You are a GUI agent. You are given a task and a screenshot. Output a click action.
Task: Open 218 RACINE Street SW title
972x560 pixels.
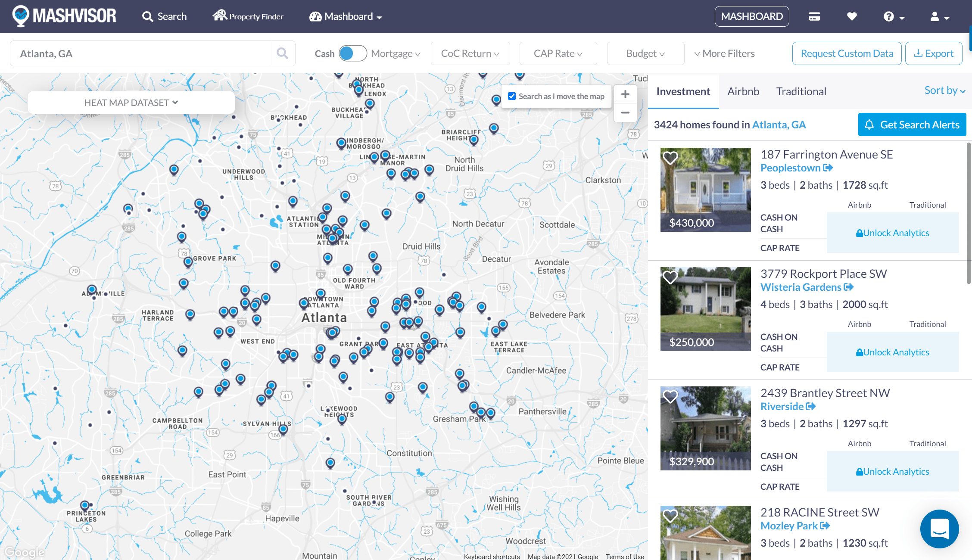coord(819,512)
